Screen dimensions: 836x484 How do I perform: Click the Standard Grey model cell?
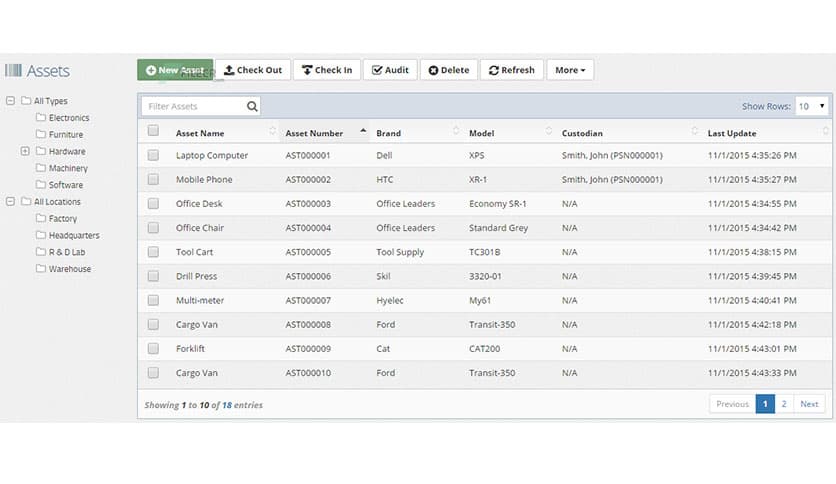tap(499, 228)
